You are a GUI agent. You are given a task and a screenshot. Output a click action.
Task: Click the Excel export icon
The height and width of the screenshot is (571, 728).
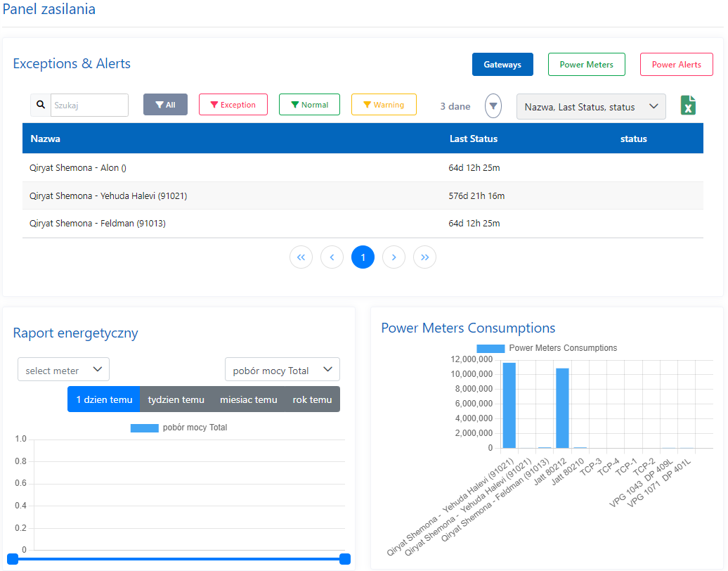point(689,105)
